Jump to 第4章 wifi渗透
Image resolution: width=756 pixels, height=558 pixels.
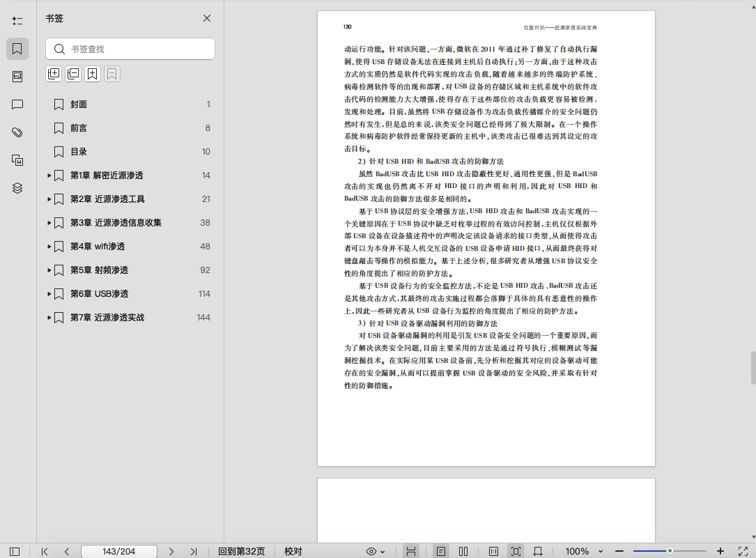(x=98, y=246)
